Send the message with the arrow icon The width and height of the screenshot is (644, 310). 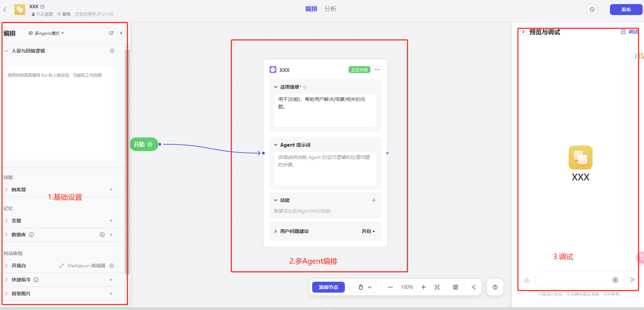(x=633, y=280)
